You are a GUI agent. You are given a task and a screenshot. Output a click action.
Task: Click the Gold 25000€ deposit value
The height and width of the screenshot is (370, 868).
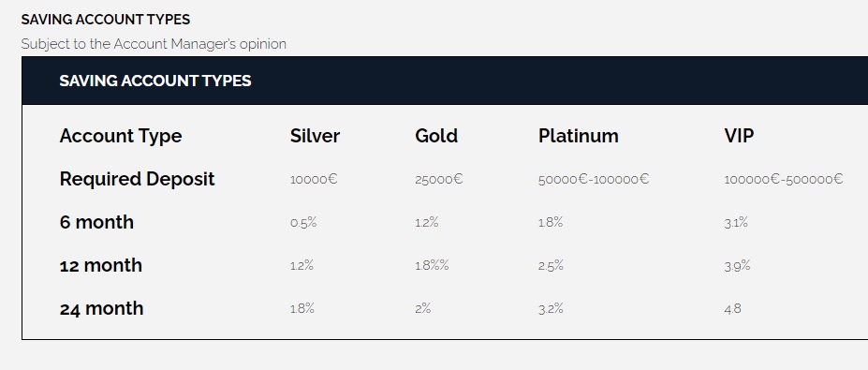(x=439, y=180)
